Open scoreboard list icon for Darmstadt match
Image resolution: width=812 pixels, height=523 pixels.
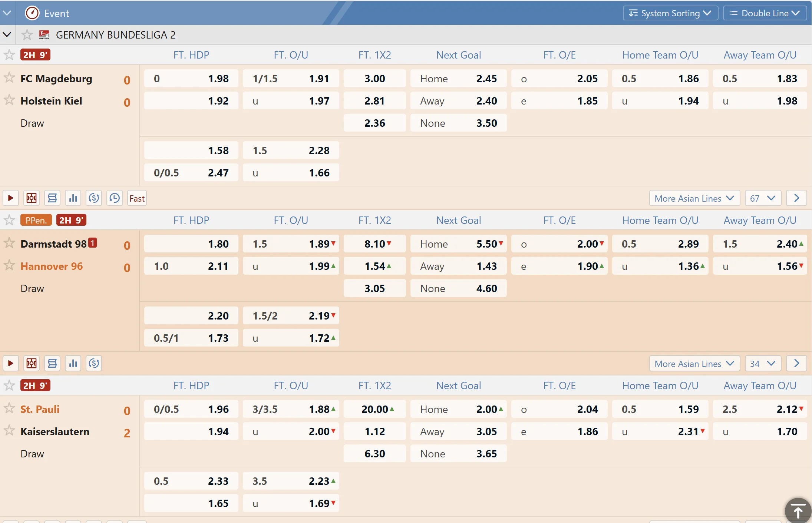(52, 364)
